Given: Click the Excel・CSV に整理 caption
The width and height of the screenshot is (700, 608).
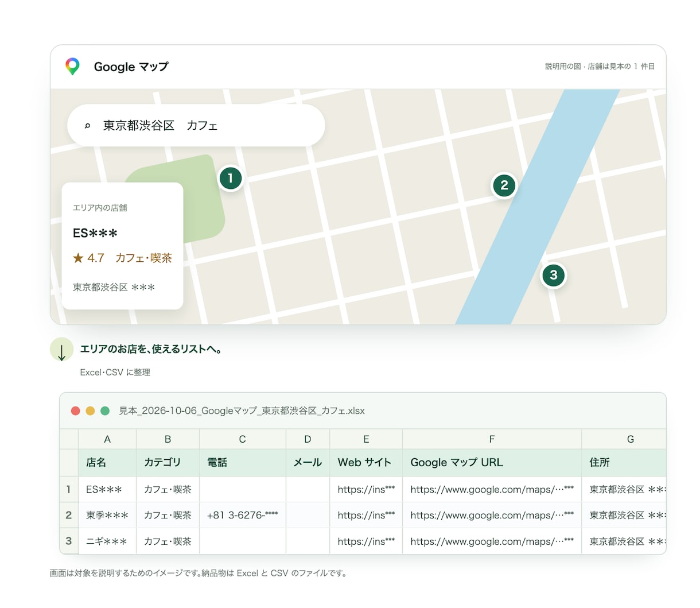Looking at the screenshot, I should [115, 372].
